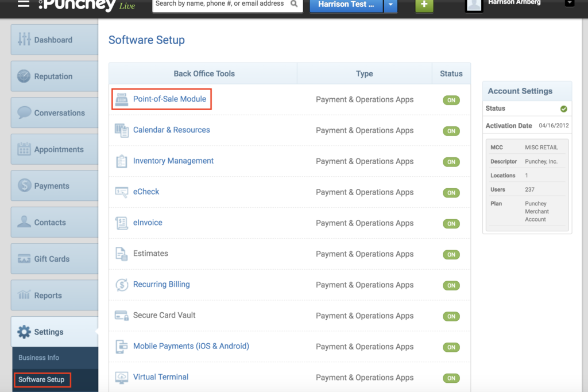
Task: Click the Settings gear icon
Action: [x=24, y=332]
